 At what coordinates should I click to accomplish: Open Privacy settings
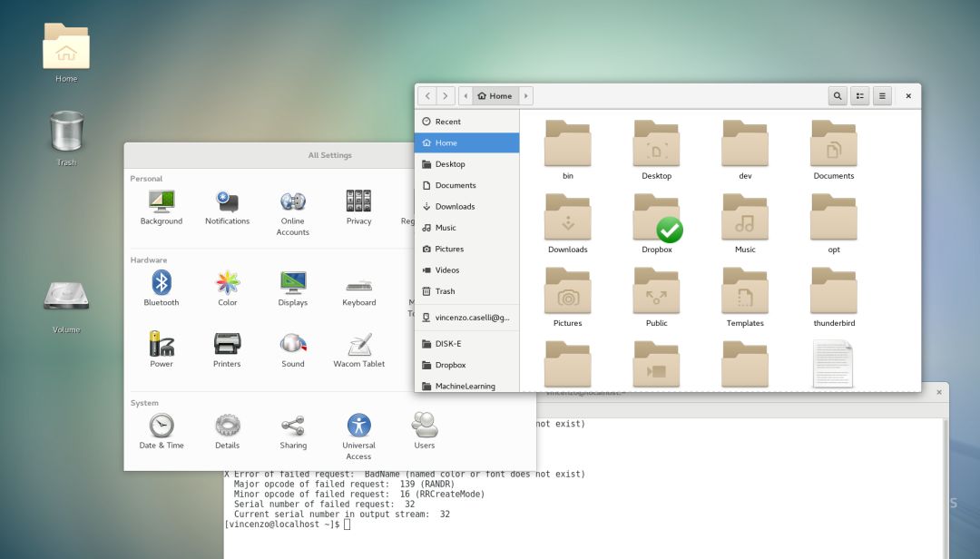[x=358, y=208]
